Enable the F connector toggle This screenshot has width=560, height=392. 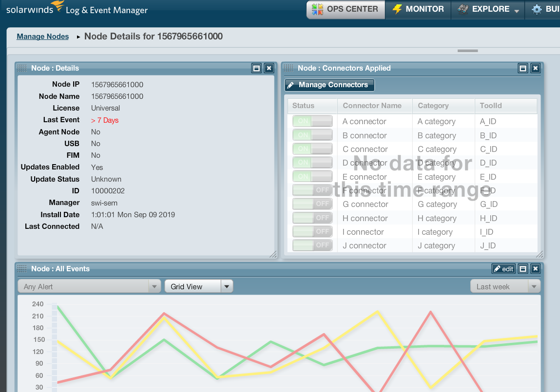click(312, 190)
